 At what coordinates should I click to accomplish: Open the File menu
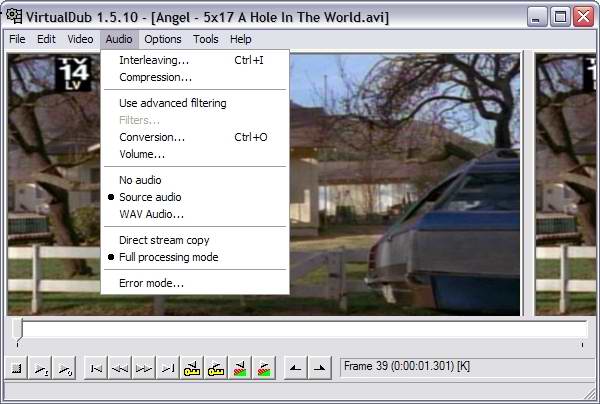point(17,39)
